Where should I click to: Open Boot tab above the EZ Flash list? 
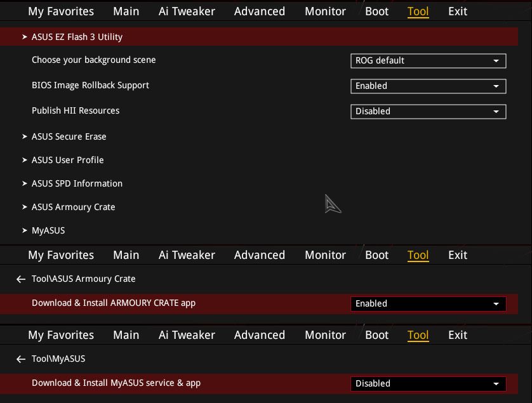(377, 11)
